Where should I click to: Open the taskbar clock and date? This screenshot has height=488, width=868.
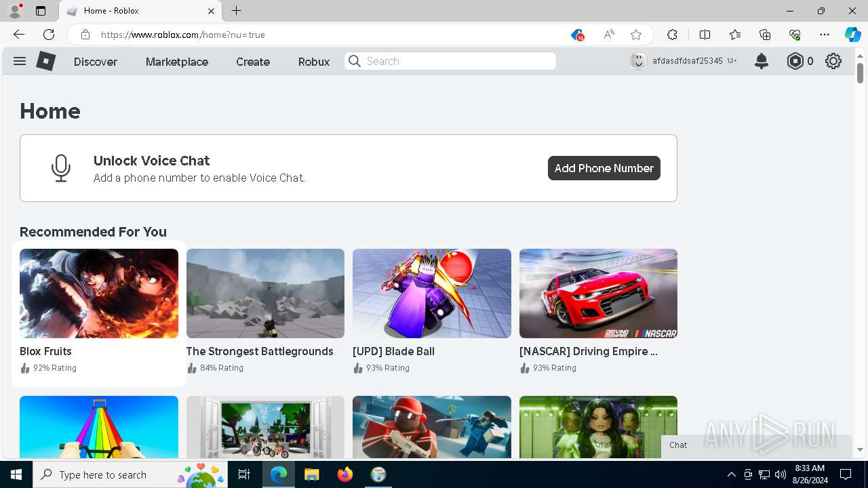pyautogui.click(x=810, y=474)
